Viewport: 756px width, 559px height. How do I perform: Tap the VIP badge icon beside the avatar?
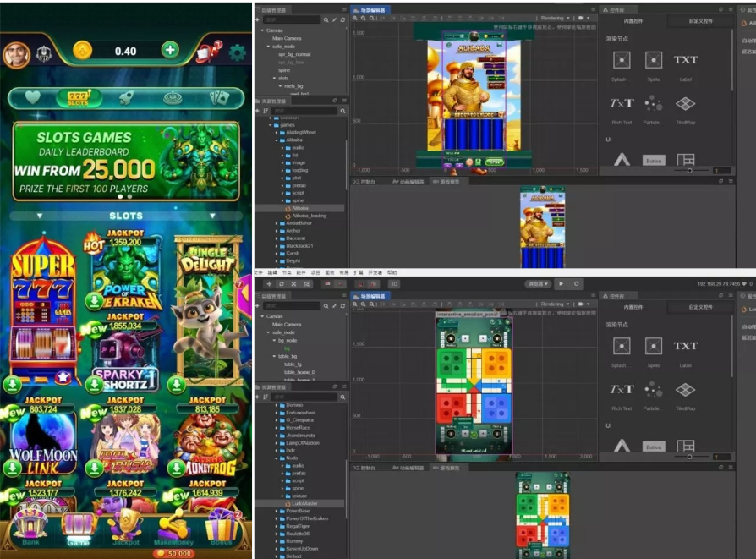(x=44, y=53)
